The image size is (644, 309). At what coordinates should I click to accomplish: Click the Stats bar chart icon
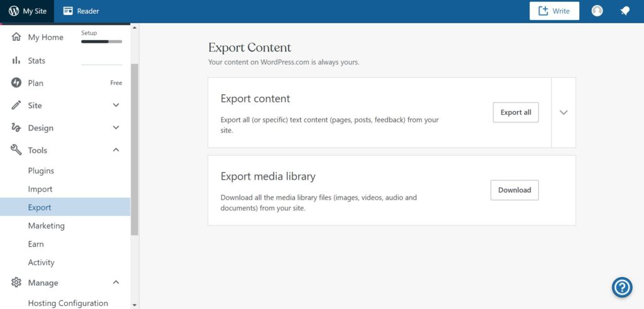[x=16, y=60]
